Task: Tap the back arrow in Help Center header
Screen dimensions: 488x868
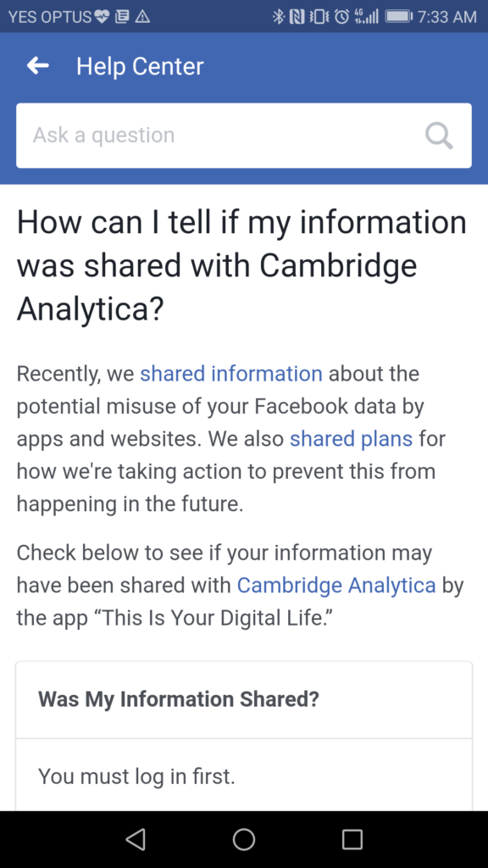Action: (37, 66)
